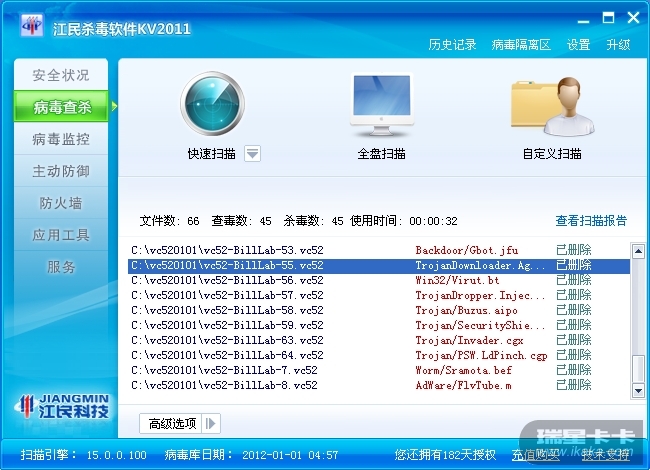Maximize the KV2011 window
This screenshot has width=650, height=470.
pos(608,18)
